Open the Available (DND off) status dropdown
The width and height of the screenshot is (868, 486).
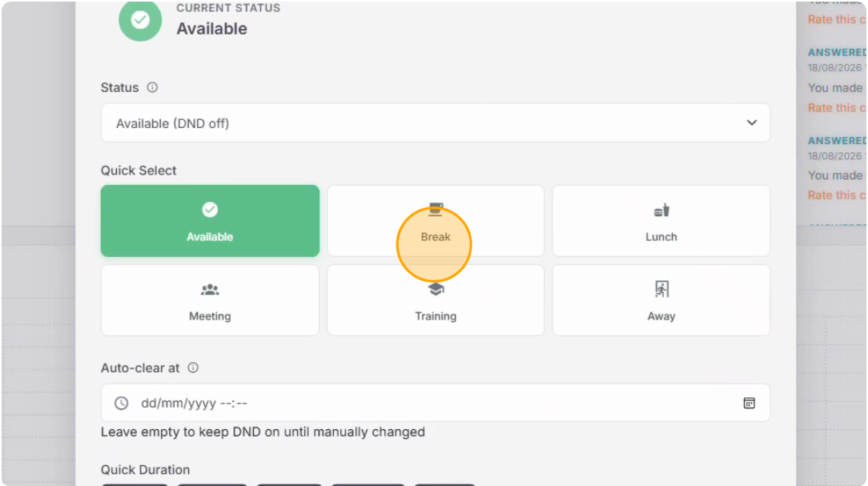pyautogui.click(x=435, y=123)
